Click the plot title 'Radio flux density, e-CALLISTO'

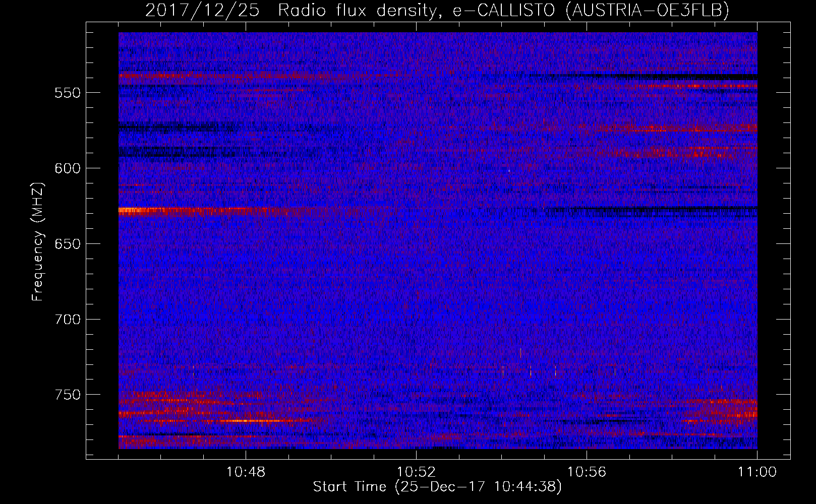pos(417,10)
